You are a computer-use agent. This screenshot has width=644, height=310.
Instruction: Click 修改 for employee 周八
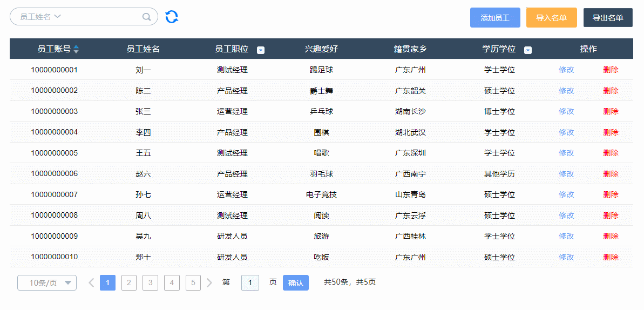pyautogui.click(x=566, y=215)
